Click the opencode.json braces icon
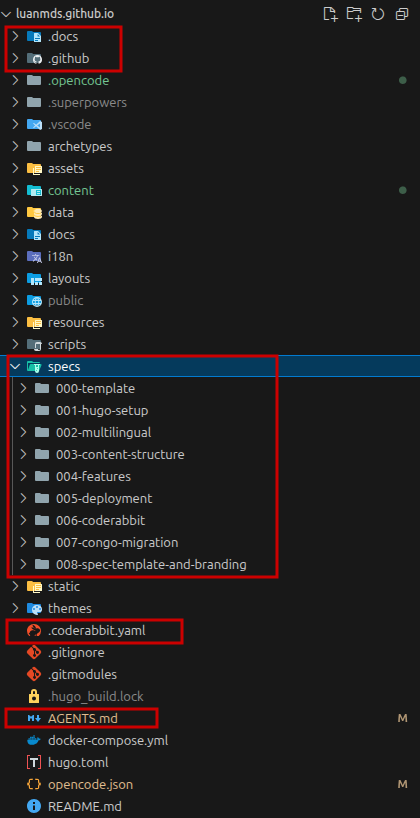 pyautogui.click(x=34, y=784)
